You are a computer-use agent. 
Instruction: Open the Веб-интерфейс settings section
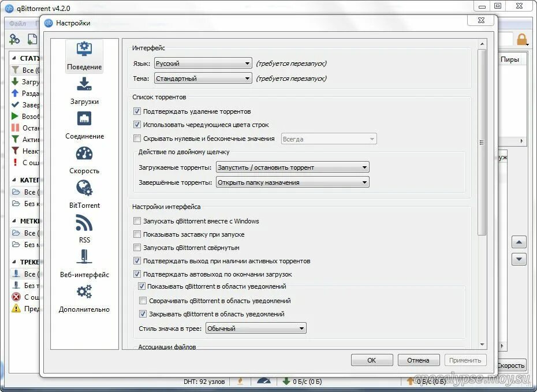pyautogui.click(x=84, y=264)
